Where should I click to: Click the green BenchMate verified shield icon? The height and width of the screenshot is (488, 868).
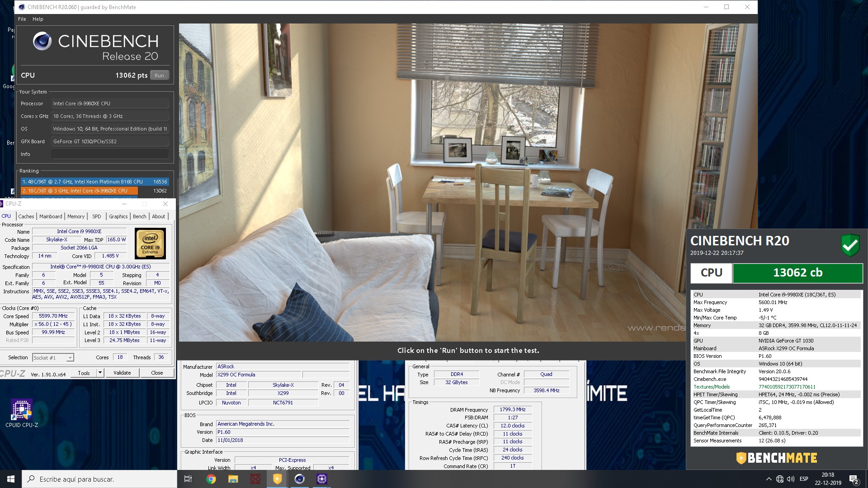pyautogui.click(x=850, y=245)
